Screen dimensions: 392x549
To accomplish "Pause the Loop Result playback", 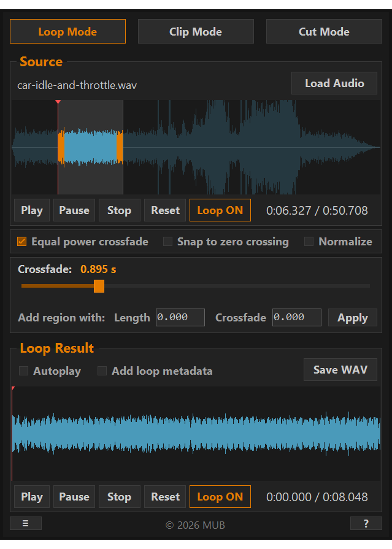I will (74, 496).
